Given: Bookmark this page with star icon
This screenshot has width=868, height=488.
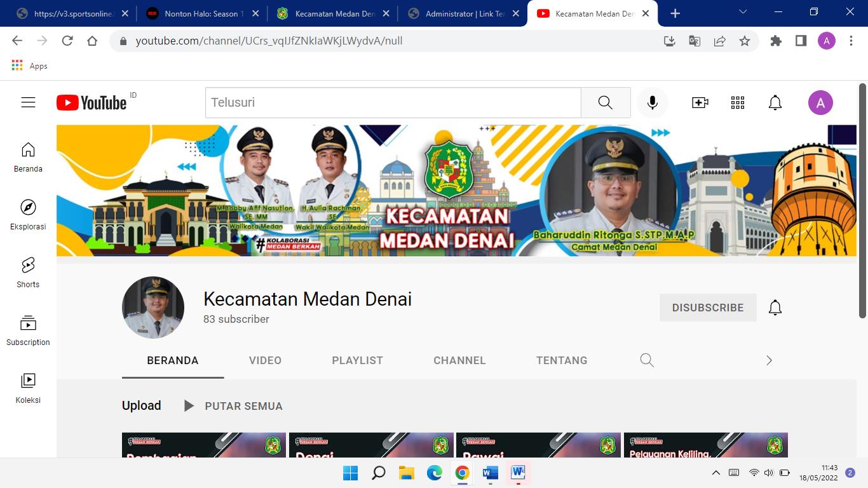Looking at the screenshot, I should (x=745, y=41).
